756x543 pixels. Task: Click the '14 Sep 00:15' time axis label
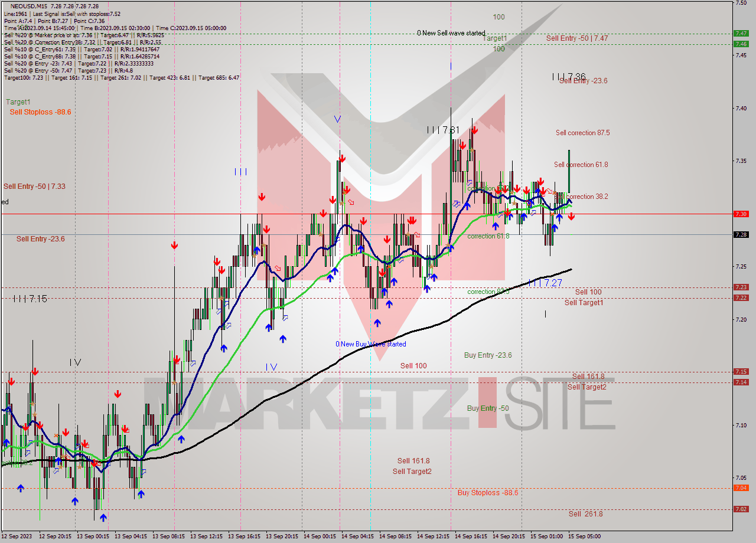318,537
